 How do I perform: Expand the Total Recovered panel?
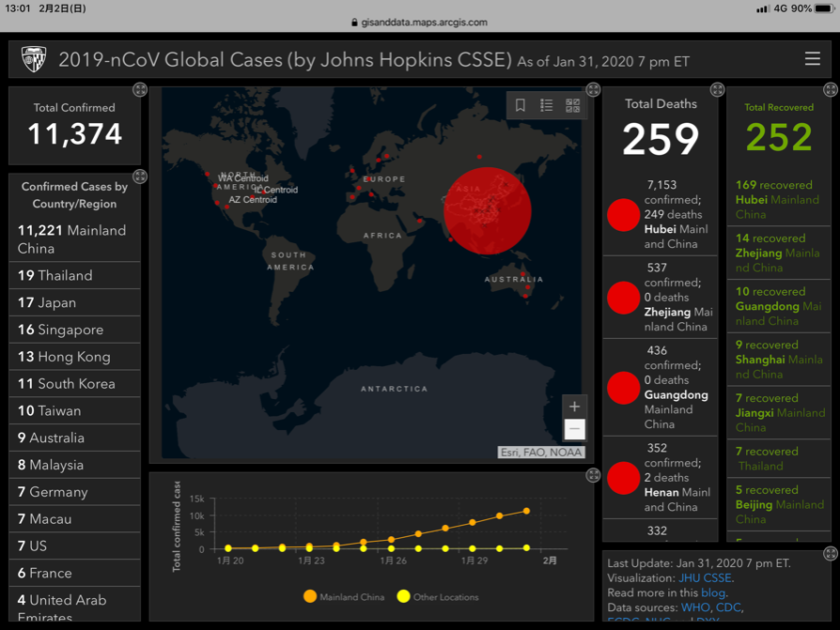coord(831,89)
